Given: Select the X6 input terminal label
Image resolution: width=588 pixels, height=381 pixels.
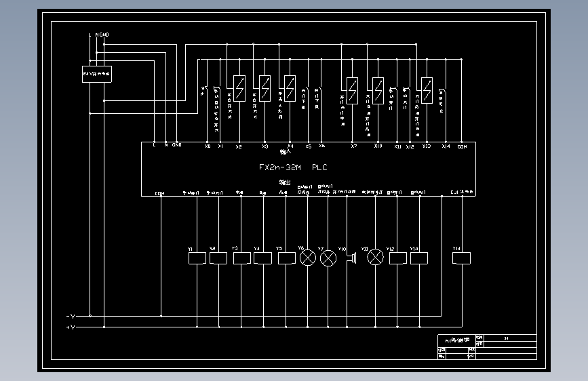Looking at the screenshot, I should 321,146.
